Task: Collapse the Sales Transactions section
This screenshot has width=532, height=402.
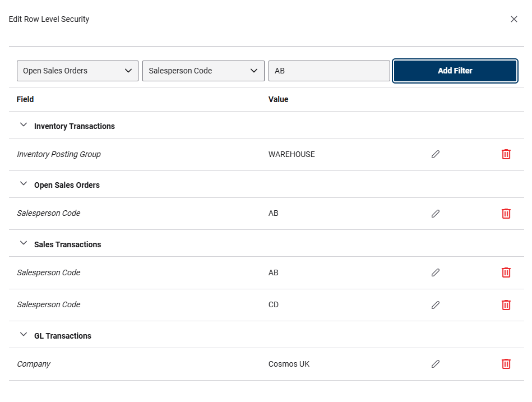Action: (x=23, y=243)
